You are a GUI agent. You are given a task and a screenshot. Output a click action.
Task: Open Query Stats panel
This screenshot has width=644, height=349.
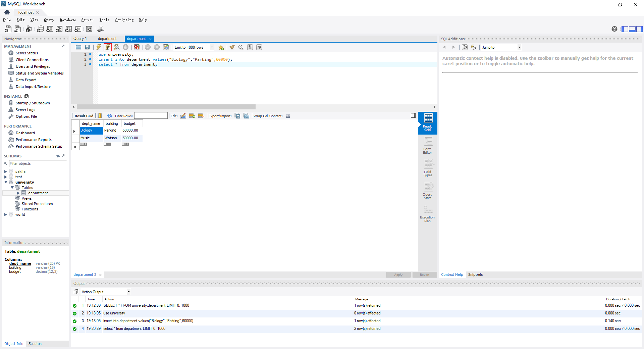tap(428, 191)
